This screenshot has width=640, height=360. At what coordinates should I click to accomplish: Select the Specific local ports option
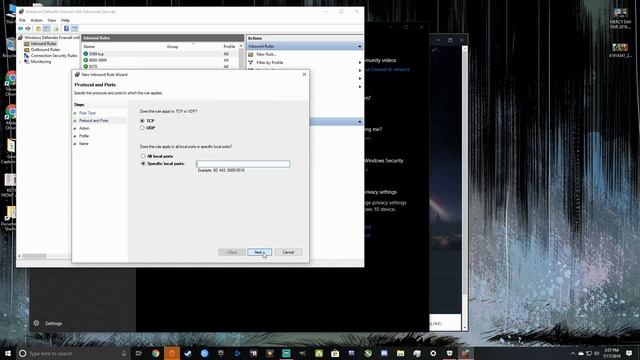pos(143,163)
